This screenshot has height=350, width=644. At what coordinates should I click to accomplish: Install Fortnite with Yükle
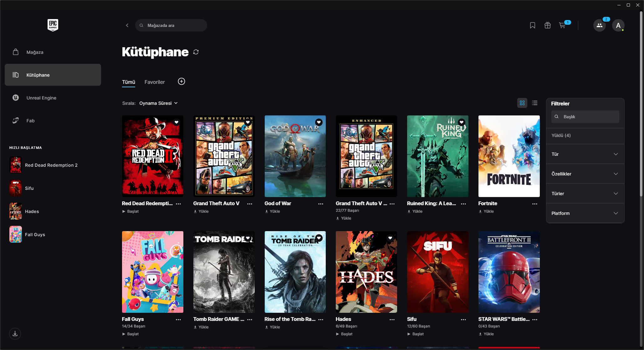[x=486, y=211]
